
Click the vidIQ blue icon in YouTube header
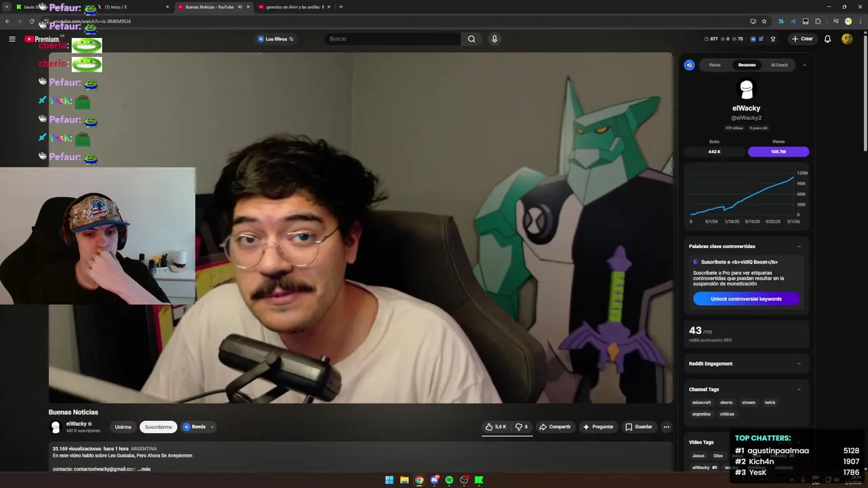click(753, 39)
